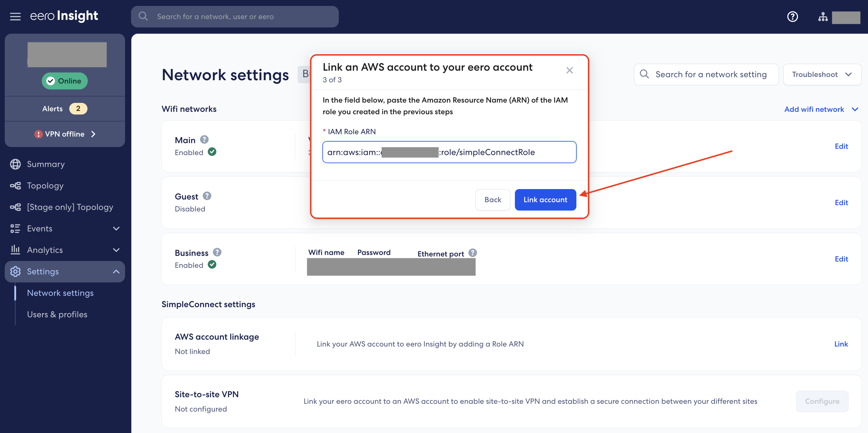
Task: Select Users & profiles in sidebar
Action: click(57, 314)
